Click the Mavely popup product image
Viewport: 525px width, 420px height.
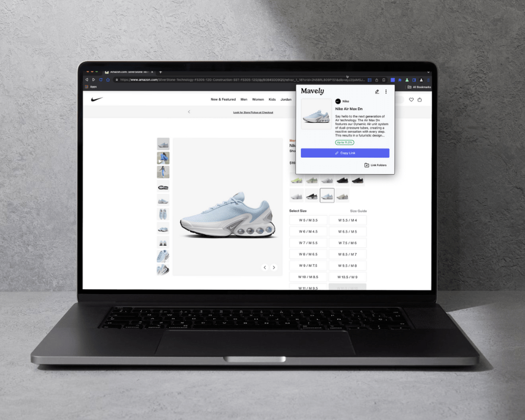click(316, 114)
